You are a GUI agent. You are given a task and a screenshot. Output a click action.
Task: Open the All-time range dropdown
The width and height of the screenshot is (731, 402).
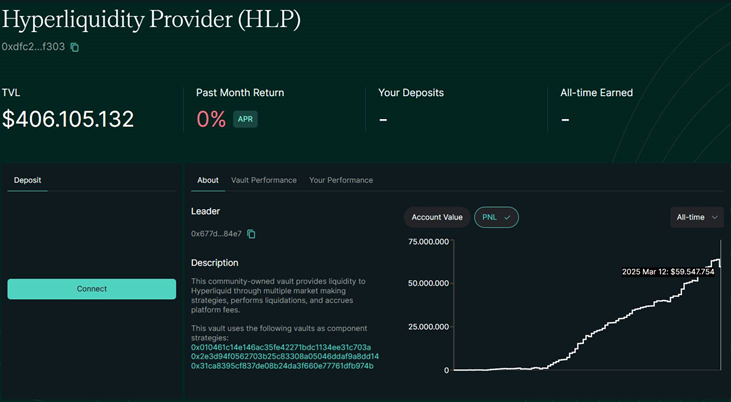click(x=697, y=217)
